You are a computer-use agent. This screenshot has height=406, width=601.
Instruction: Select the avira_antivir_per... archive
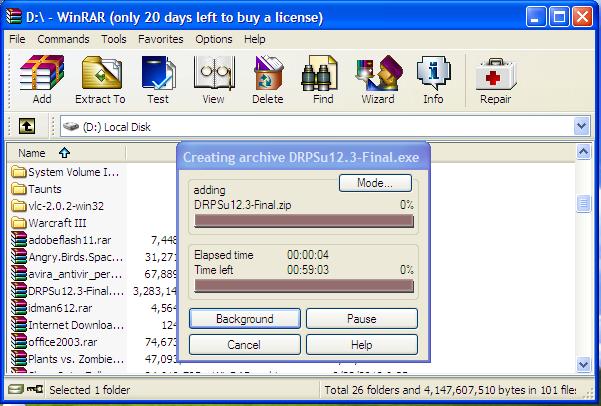pos(67,274)
